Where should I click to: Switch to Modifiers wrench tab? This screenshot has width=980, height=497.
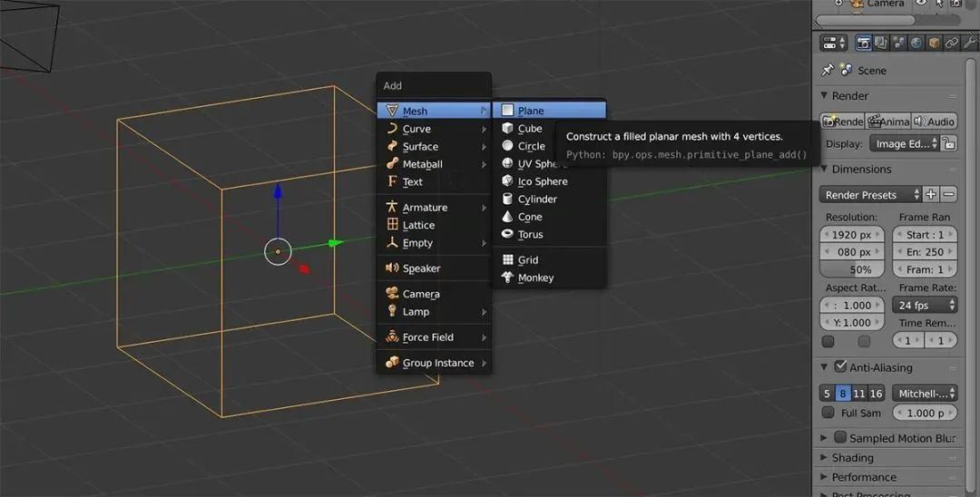[969, 44]
